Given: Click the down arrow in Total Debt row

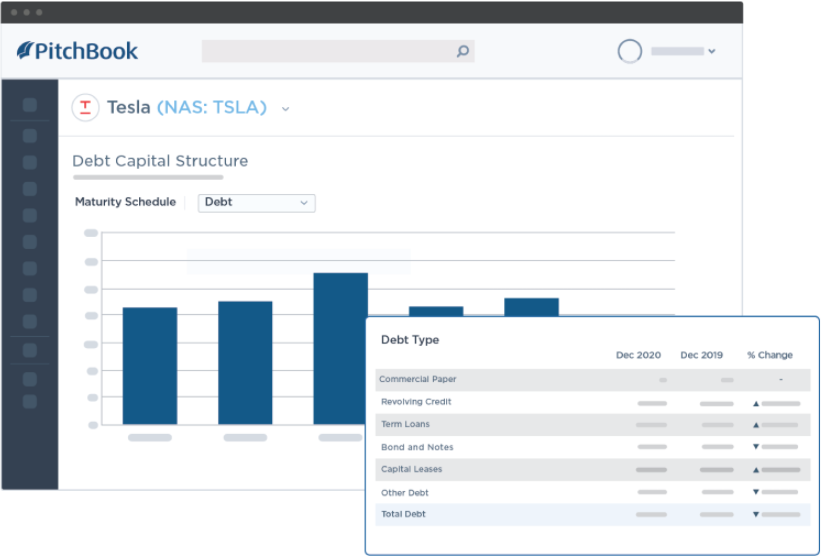Looking at the screenshot, I should pos(756,515).
